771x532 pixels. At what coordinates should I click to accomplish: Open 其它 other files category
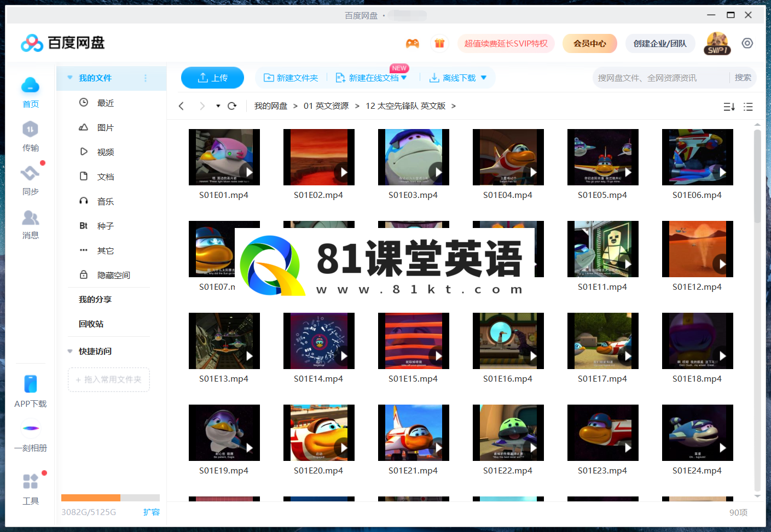(x=105, y=250)
